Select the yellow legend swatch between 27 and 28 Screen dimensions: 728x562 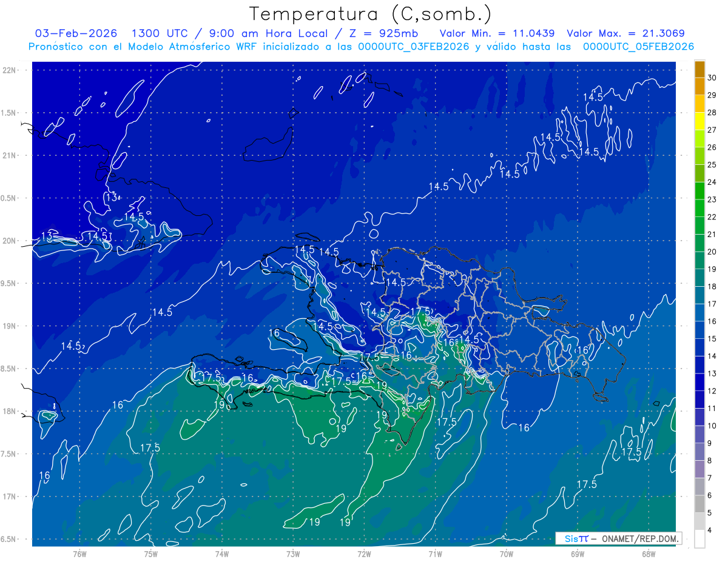(699, 121)
